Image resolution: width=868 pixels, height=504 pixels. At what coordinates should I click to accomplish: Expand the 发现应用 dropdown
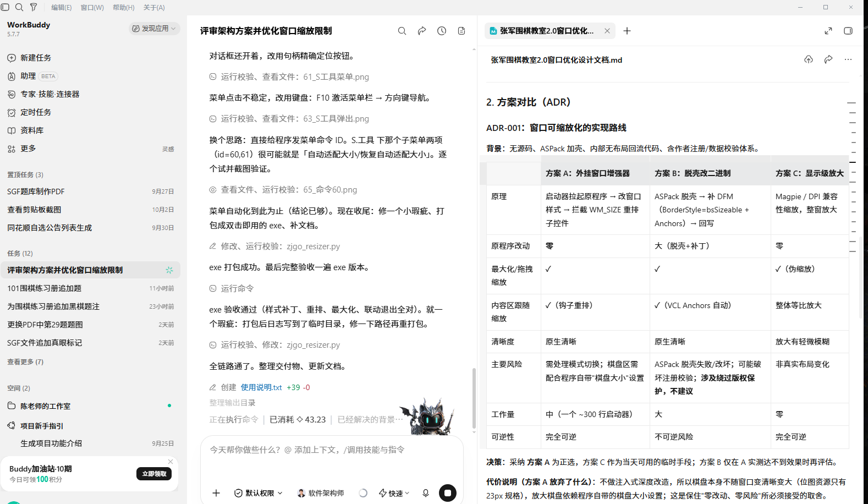[x=155, y=29]
